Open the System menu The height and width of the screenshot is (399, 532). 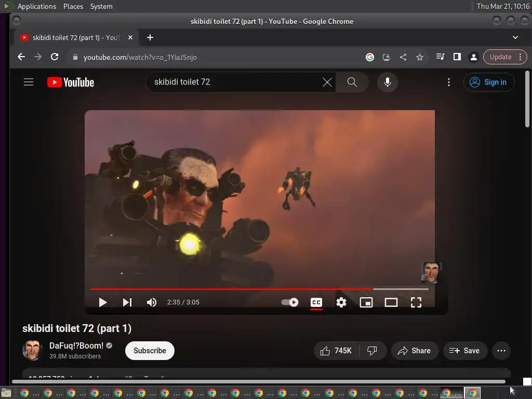click(x=101, y=6)
